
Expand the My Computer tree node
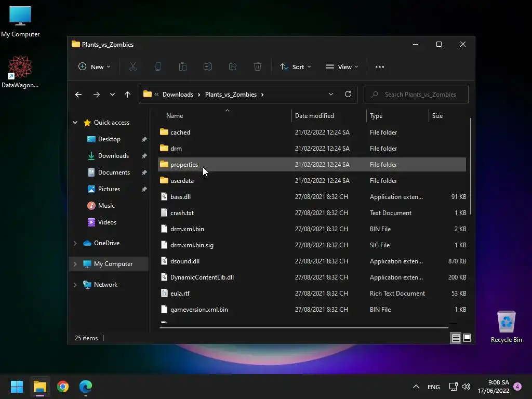pos(75,264)
